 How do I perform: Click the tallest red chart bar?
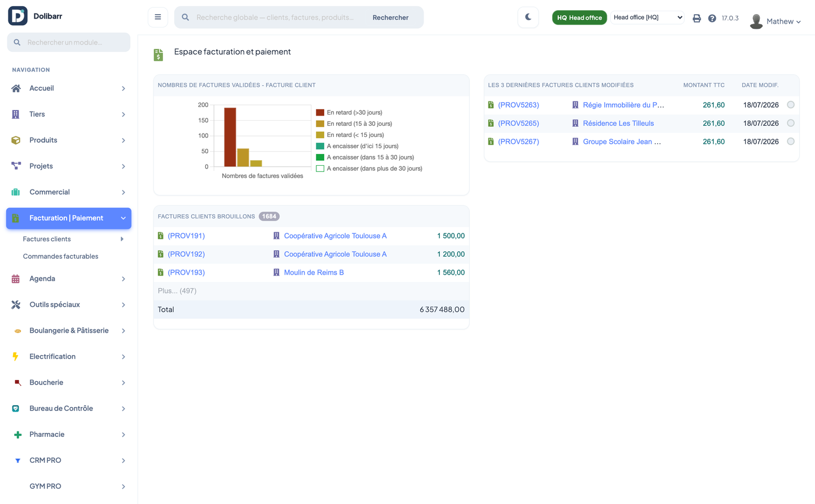(230, 137)
